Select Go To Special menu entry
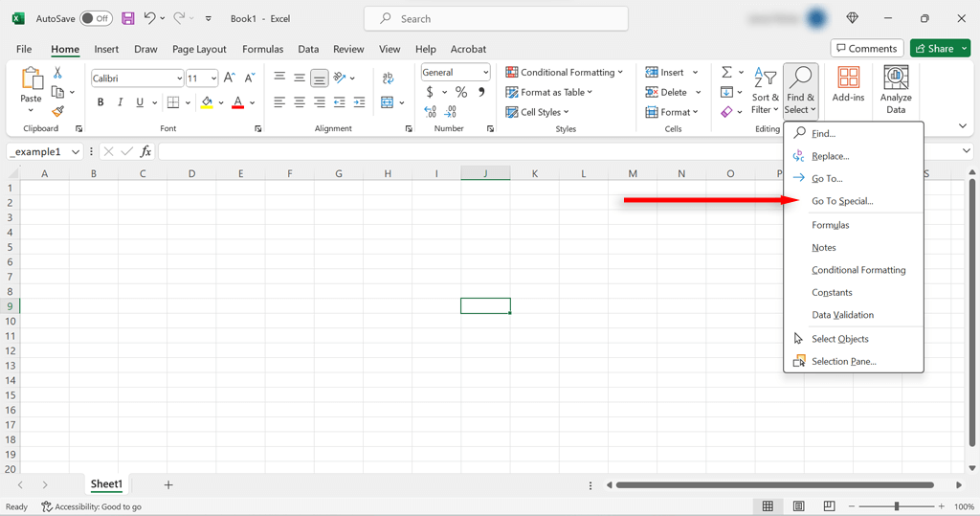Viewport: 980px width, 516px height. tap(842, 201)
